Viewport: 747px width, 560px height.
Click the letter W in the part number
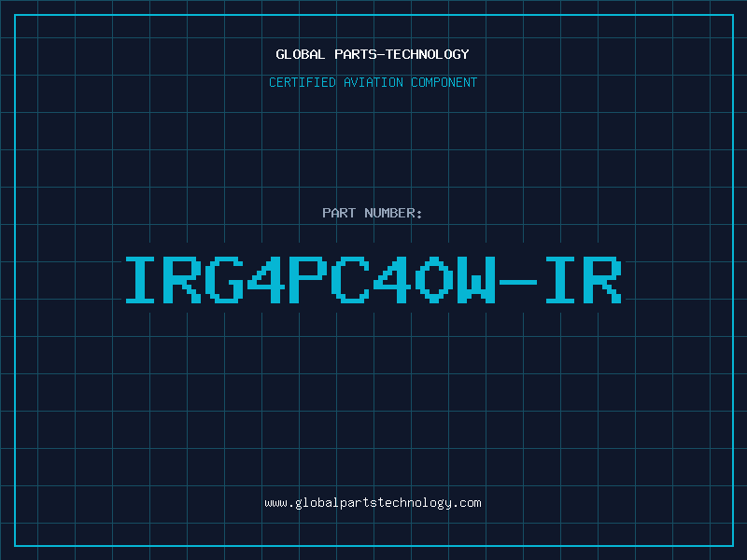click(476, 280)
